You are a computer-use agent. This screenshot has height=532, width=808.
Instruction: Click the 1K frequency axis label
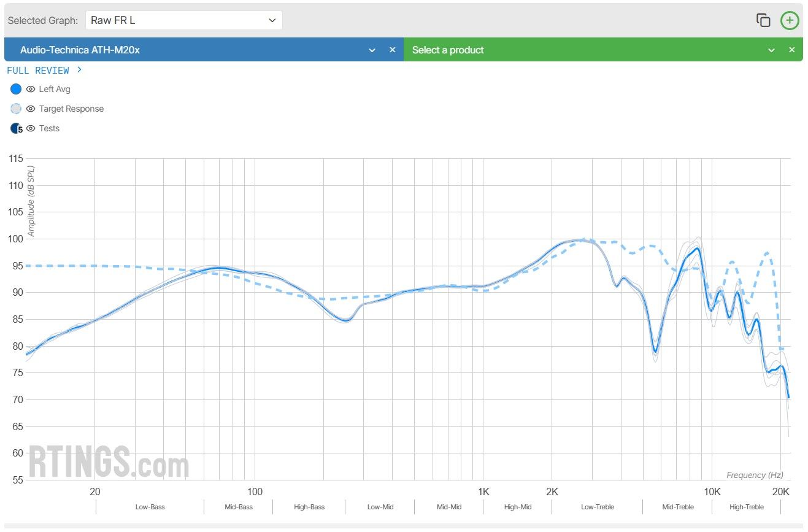point(483,492)
